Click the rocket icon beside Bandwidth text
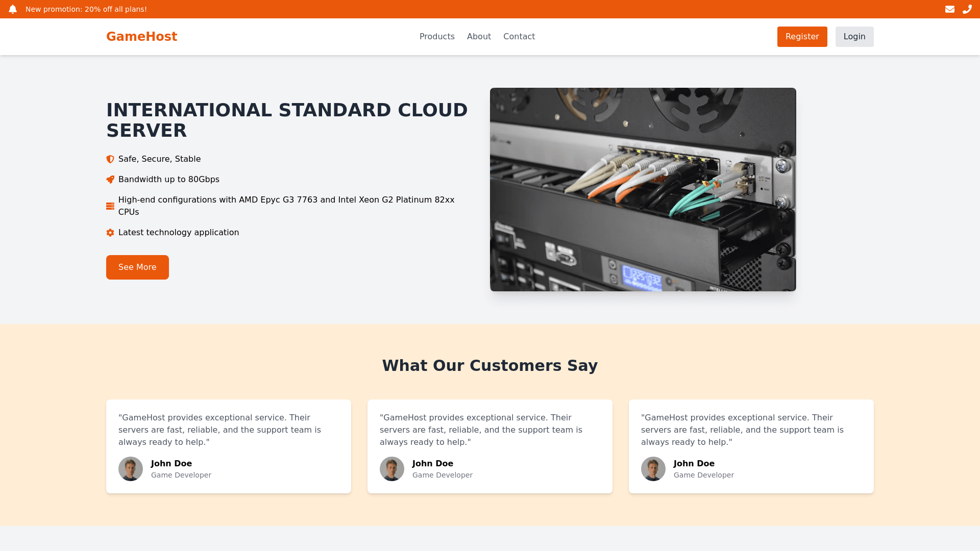The width and height of the screenshot is (980, 551). tap(110, 180)
